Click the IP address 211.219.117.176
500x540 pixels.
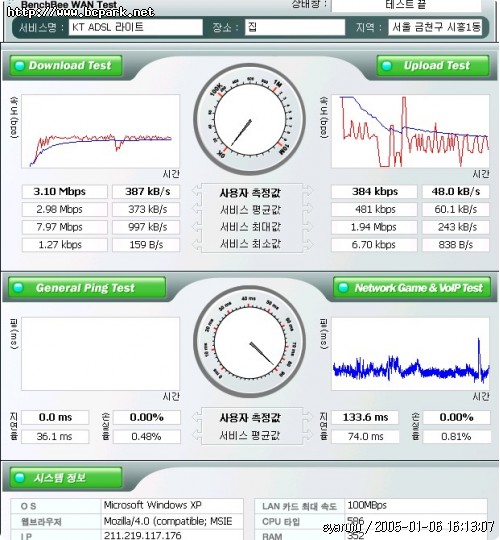(142, 536)
